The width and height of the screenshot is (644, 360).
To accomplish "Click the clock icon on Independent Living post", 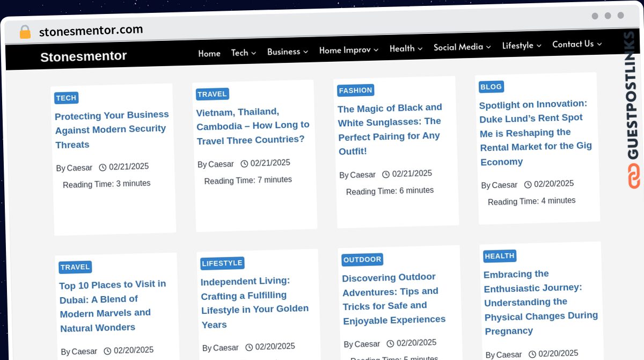I will (249, 347).
